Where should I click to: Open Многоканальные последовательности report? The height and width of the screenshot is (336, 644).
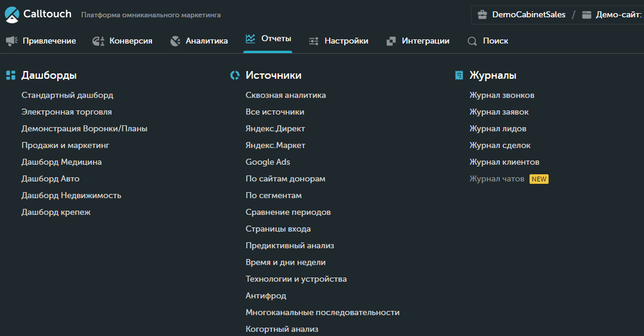click(x=323, y=313)
